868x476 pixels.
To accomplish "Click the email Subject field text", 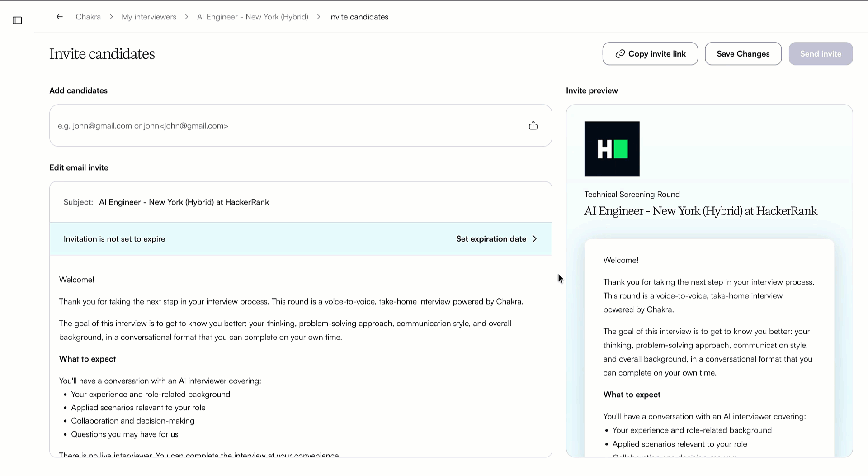I will [x=184, y=202].
